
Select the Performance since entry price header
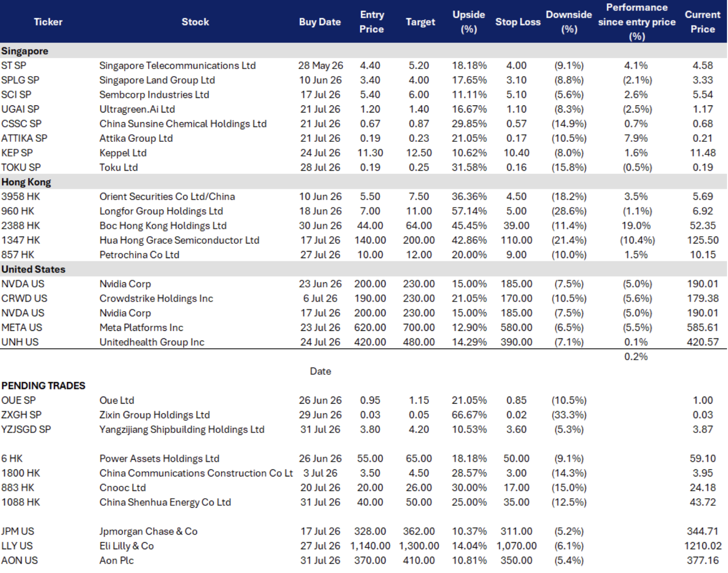[637, 22]
